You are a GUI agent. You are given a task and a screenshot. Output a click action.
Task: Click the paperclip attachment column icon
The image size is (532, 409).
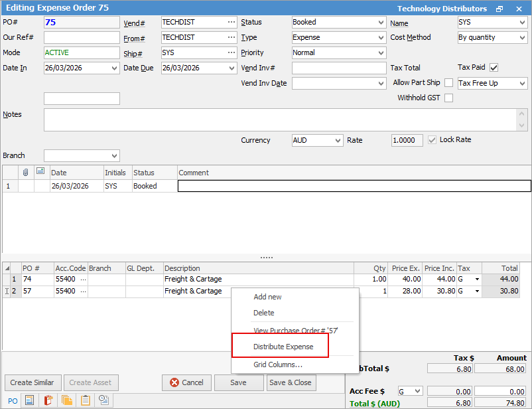[x=26, y=173]
